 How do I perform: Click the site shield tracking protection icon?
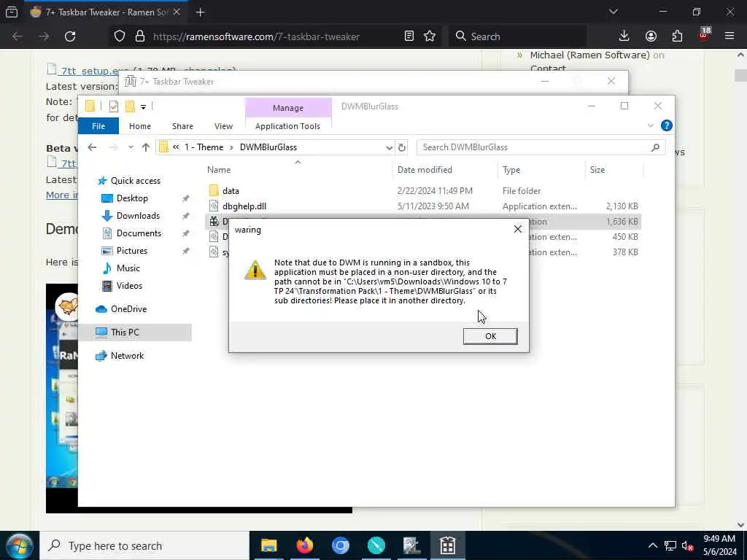click(119, 36)
